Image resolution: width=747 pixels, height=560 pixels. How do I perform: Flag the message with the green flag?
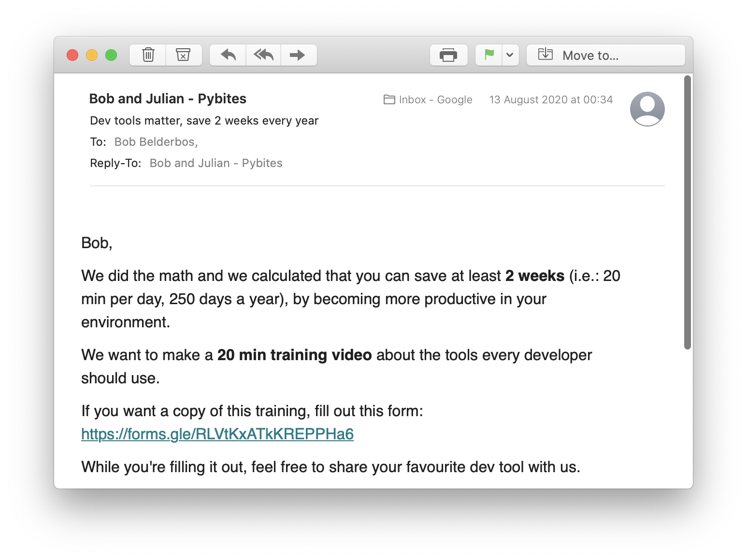pos(489,55)
